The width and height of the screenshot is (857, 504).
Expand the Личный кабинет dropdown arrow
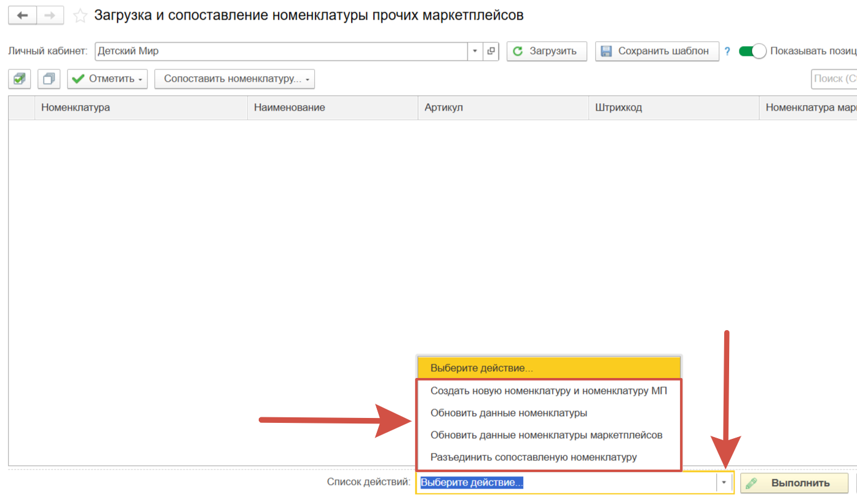[475, 51]
